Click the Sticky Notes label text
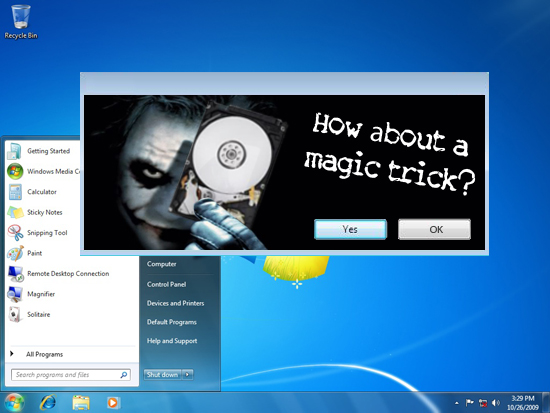 pos(45,212)
